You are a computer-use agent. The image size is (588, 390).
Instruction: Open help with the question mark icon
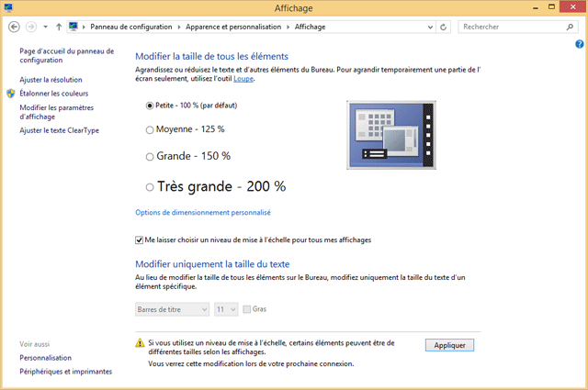click(x=580, y=44)
